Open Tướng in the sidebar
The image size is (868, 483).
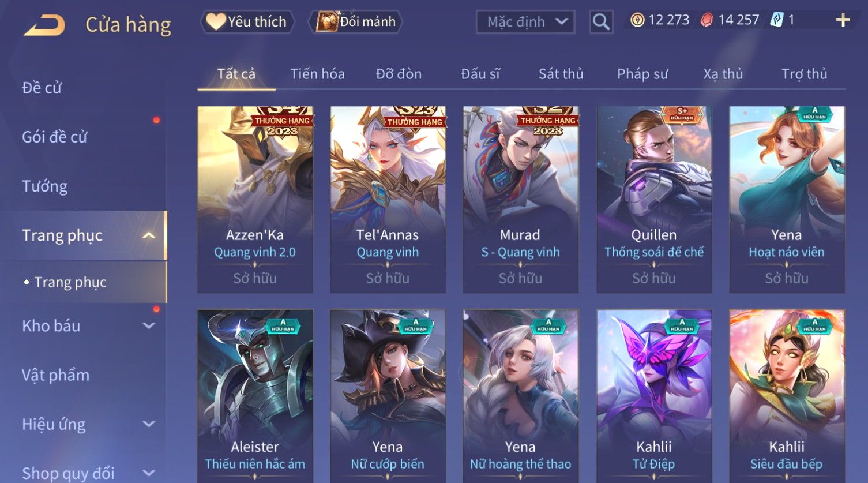click(45, 186)
